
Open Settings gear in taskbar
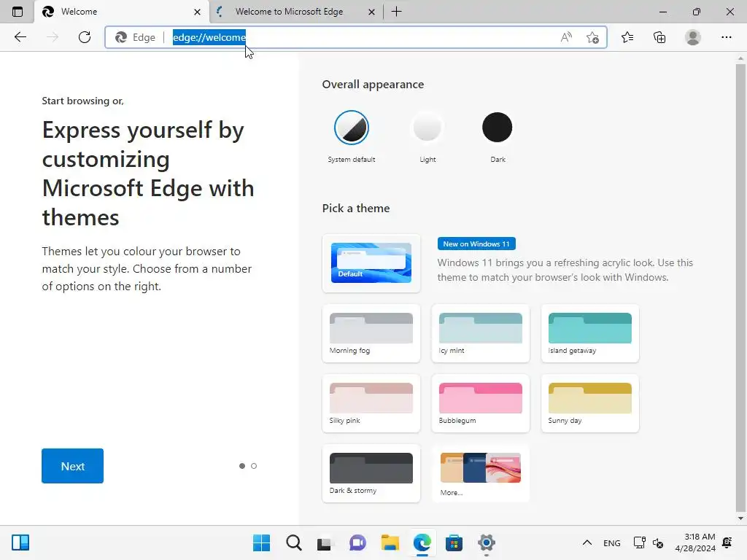487,542
